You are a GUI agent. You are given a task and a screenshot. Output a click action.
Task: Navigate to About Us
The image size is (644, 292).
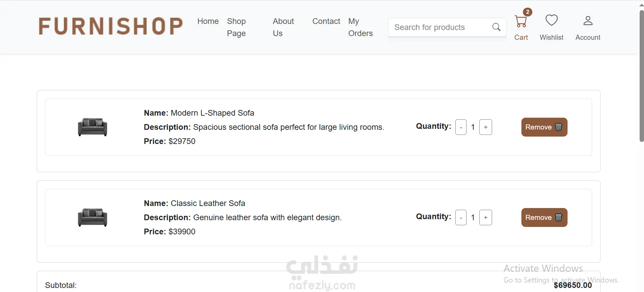point(283,27)
